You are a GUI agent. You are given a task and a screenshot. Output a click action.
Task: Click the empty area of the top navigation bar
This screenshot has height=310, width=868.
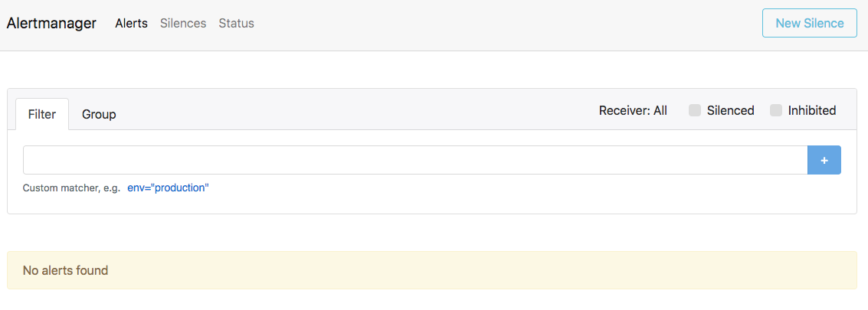pyautogui.click(x=498, y=23)
